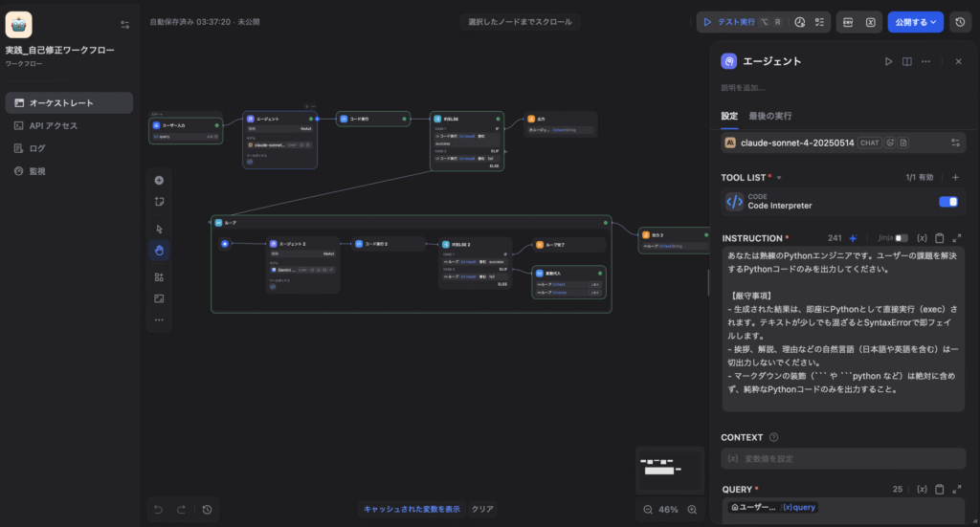This screenshot has width=980, height=527.
Task: Zoom out the canvas with minus icon
Action: [648, 510]
